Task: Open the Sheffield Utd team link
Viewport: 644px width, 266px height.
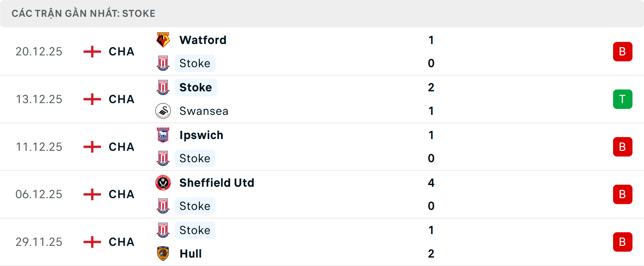Action: pos(217,183)
